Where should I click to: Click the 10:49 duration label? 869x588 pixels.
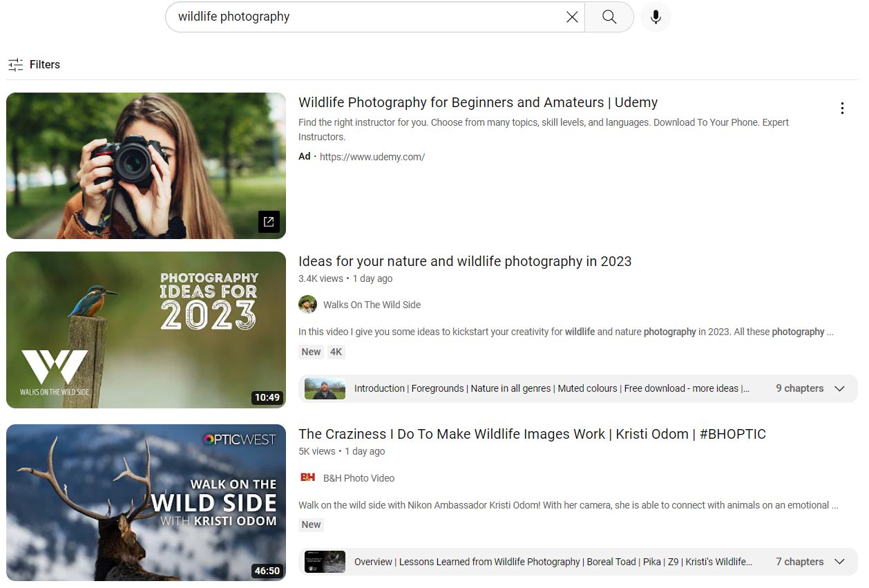(x=267, y=397)
